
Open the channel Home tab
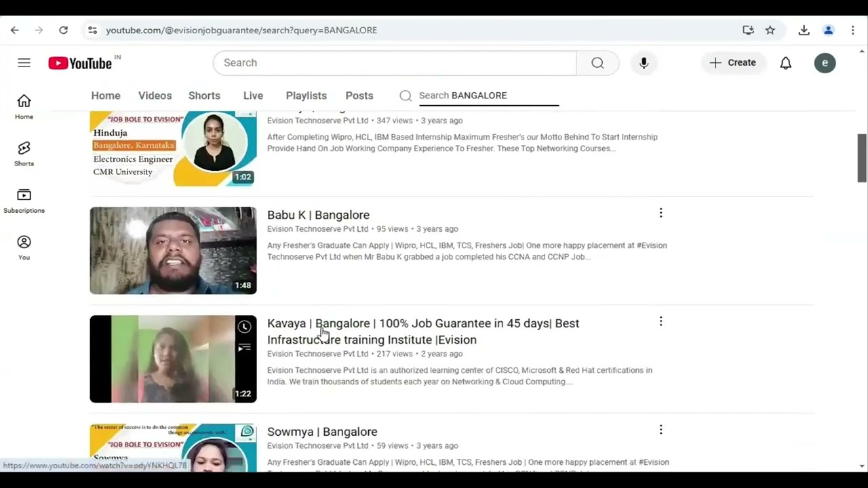(106, 96)
